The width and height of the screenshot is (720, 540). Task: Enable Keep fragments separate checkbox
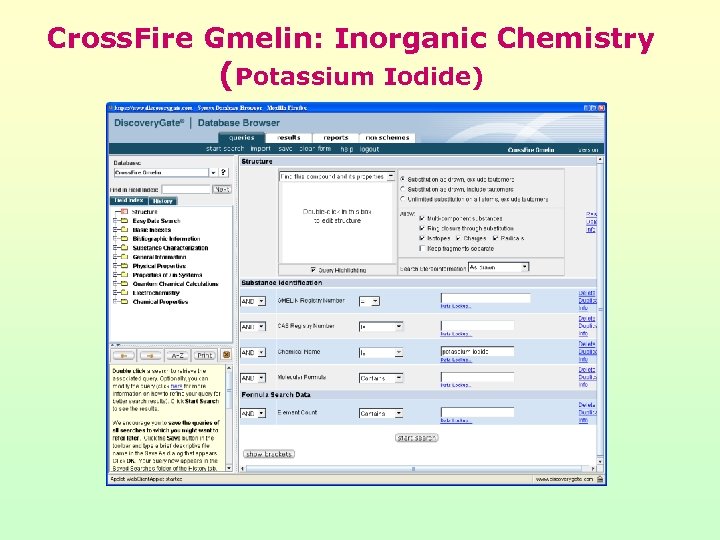422,248
